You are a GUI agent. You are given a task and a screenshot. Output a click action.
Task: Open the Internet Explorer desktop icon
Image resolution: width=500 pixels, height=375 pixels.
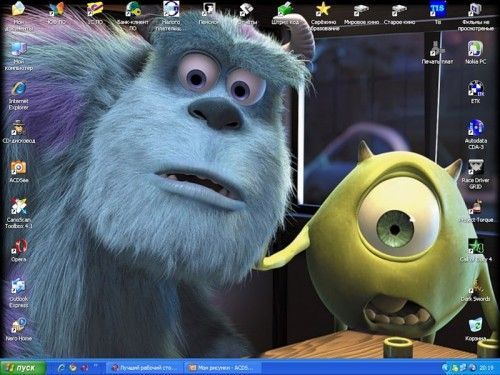[x=19, y=95]
